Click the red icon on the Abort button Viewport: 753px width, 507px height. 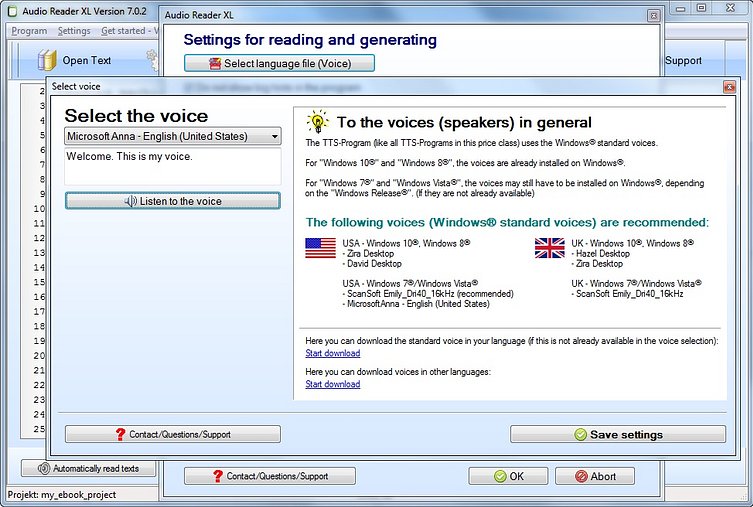581,476
